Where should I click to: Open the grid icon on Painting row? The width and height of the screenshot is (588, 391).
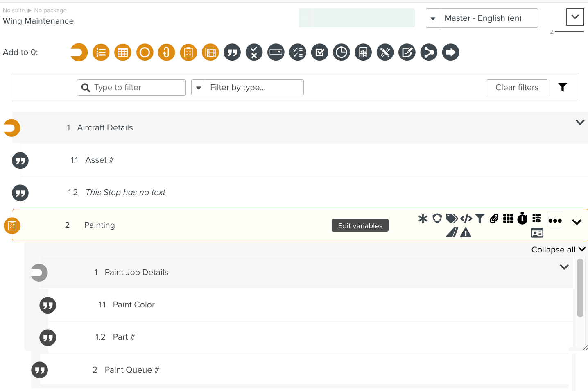pyautogui.click(x=508, y=218)
